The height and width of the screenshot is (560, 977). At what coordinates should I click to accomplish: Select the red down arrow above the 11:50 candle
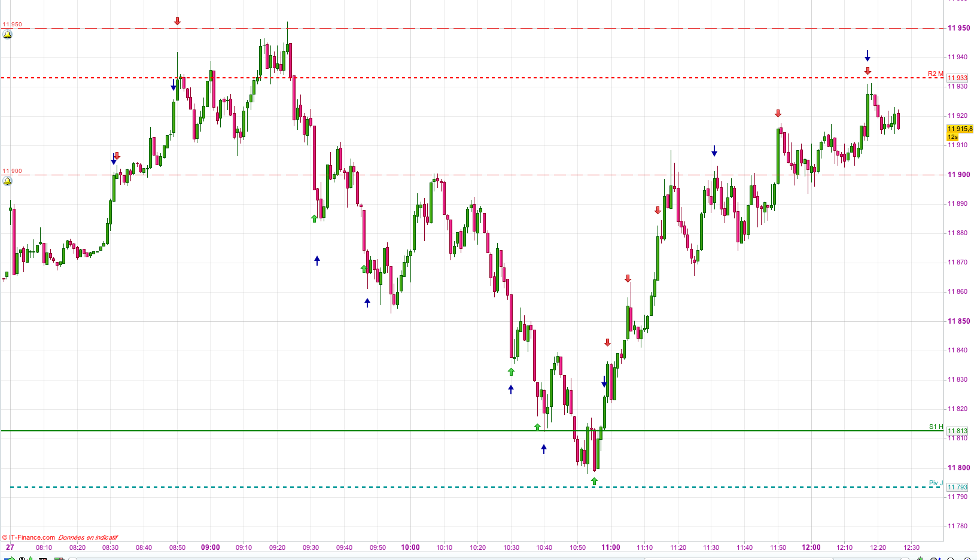pos(778,114)
